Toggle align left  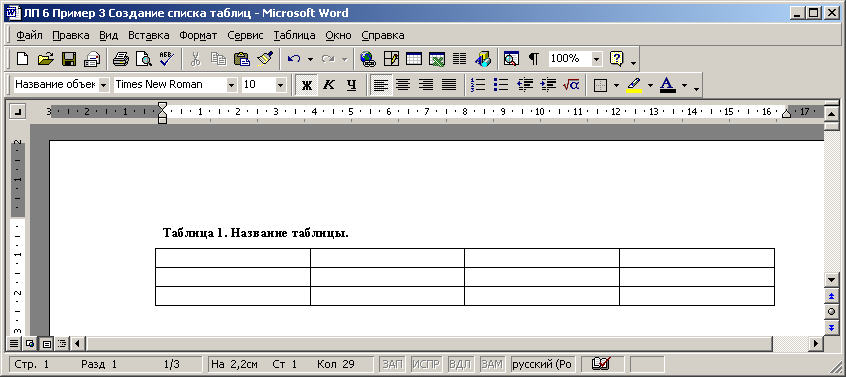coord(381,85)
